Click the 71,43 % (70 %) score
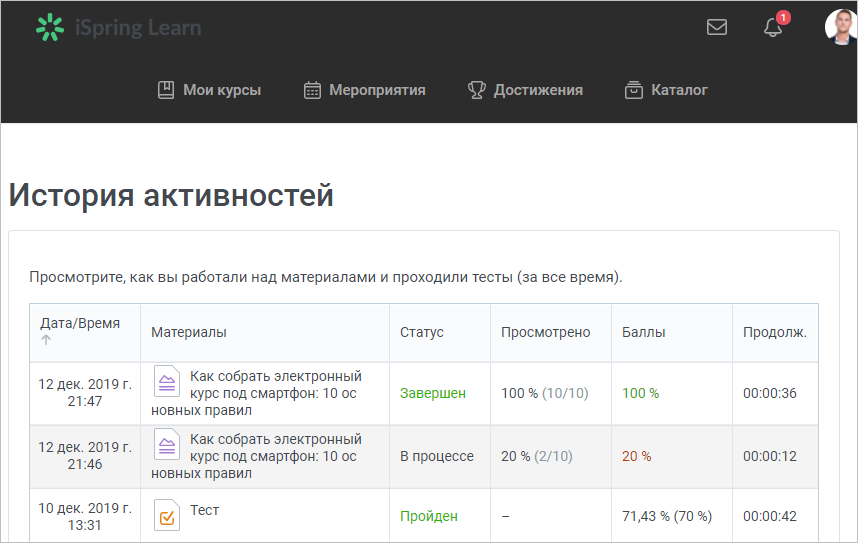 click(x=667, y=516)
